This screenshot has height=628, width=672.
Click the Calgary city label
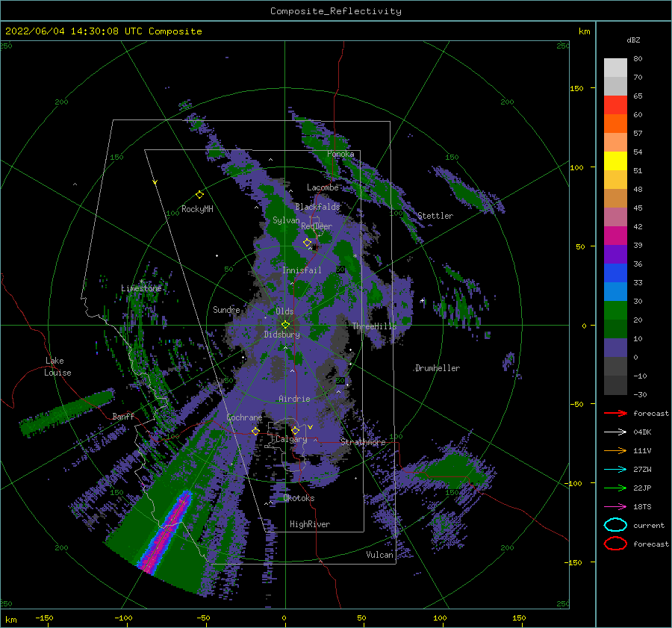(291, 439)
